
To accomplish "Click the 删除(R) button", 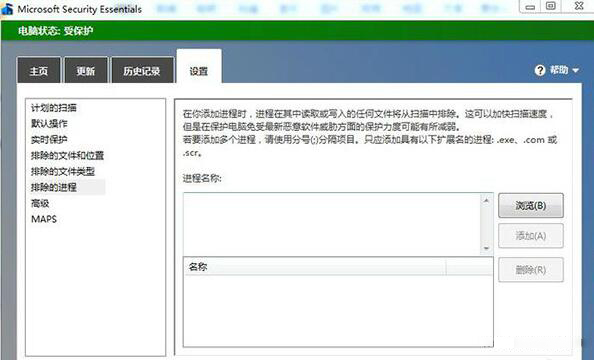I will pyautogui.click(x=531, y=270).
